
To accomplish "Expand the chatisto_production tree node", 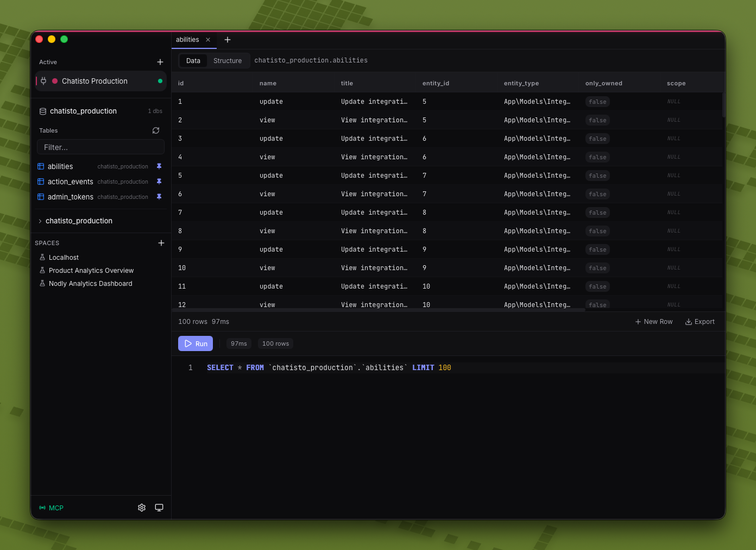I will [40, 221].
